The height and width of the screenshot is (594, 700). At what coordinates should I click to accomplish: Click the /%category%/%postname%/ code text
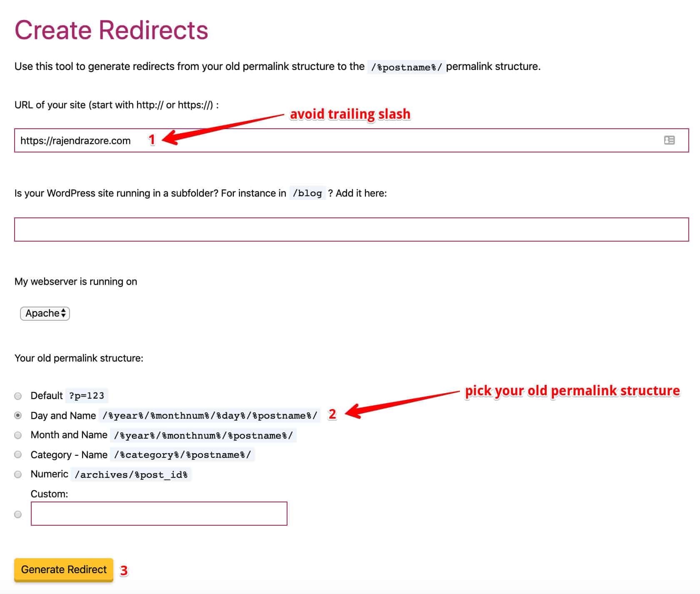click(182, 455)
